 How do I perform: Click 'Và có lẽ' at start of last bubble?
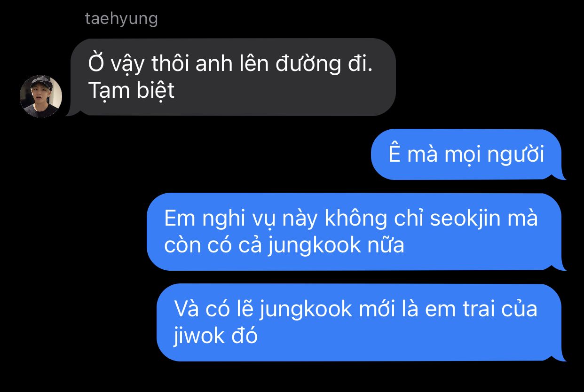tap(212, 309)
